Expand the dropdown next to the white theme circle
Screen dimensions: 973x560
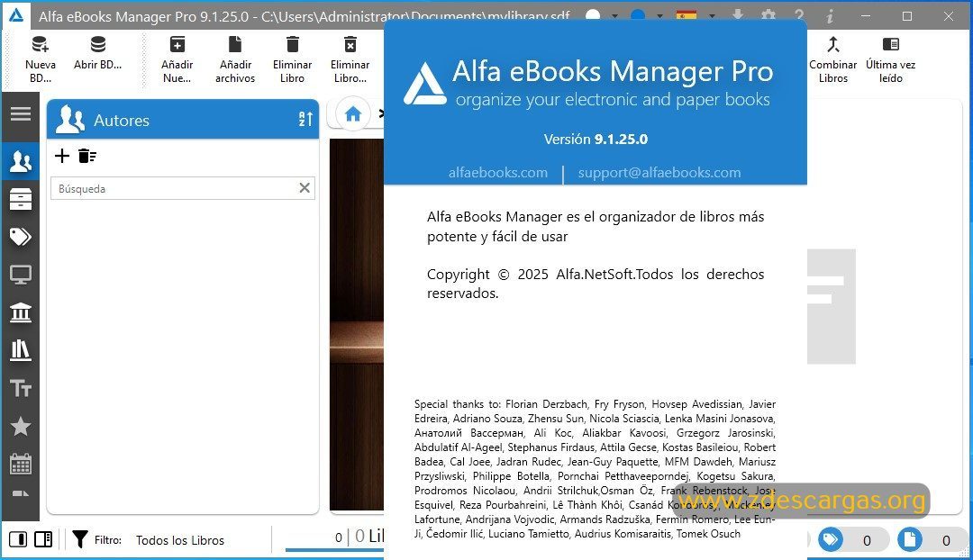click(614, 16)
